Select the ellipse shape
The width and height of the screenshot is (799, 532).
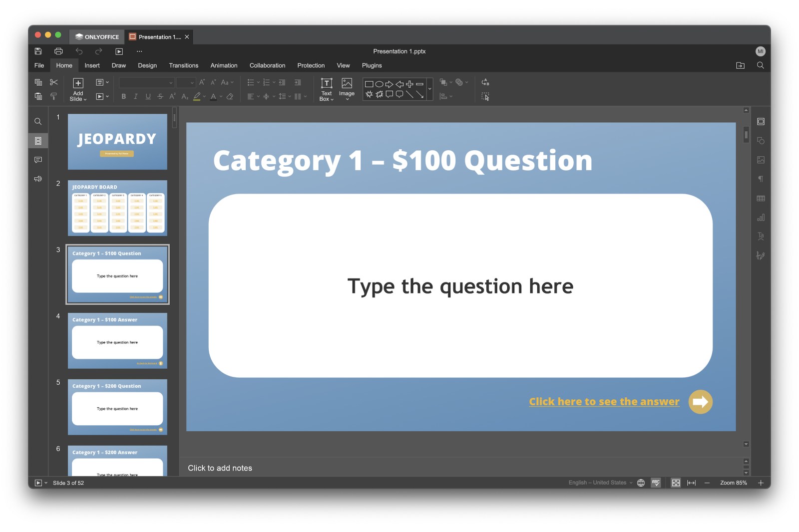[379, 84]
